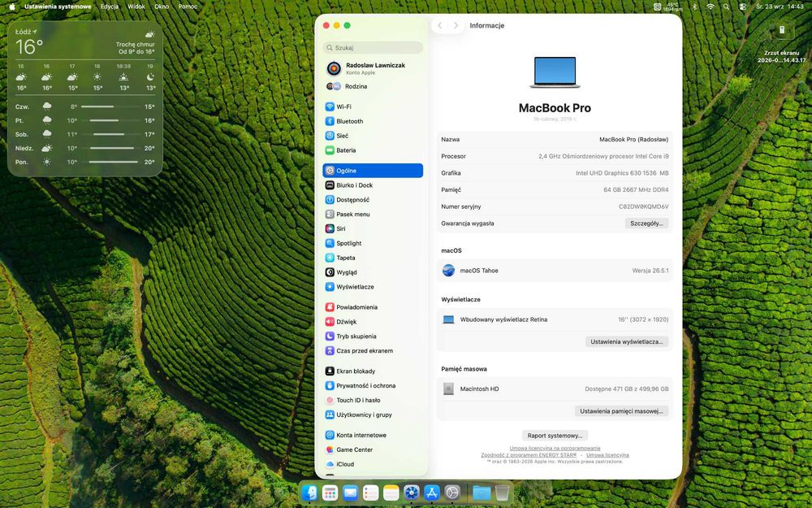Click Raport systemowy... button
This screenshot has height=508, width=812.
coord(555,436)
